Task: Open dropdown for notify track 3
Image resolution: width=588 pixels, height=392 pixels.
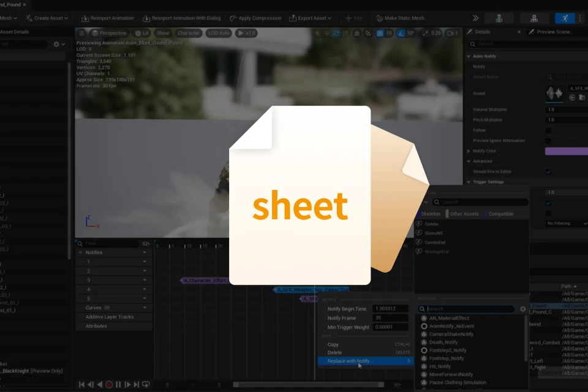Action: tap(145, 280)
